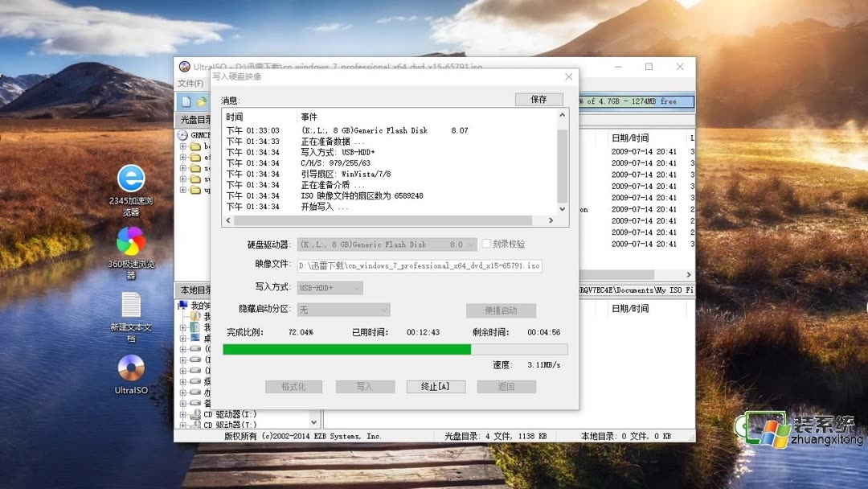
Task: Click the disc root node icon in 光盘目录
Action: pyautogui.click(x=183, y=135)
